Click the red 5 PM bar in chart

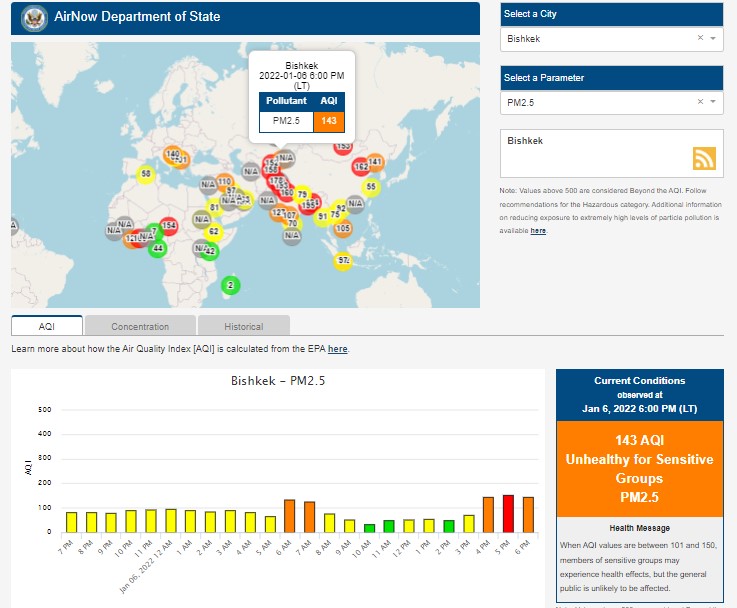(x=508, y=513)
